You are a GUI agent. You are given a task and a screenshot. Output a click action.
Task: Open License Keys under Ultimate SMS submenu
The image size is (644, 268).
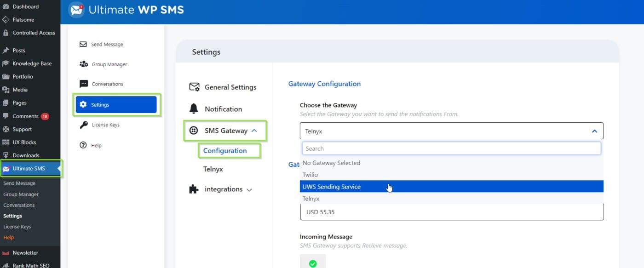pos(17,227)
